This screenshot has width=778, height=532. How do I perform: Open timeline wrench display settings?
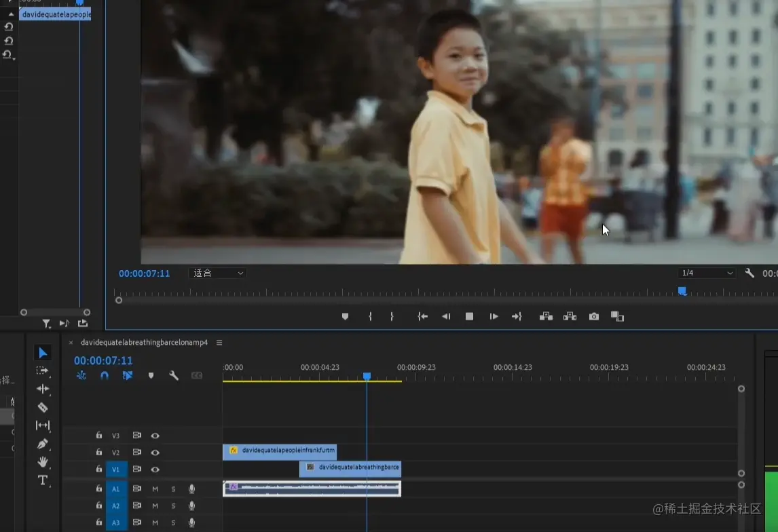point(174,375)
